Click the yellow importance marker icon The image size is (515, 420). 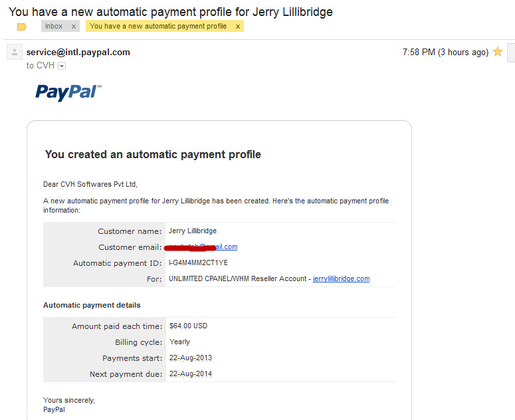pyautogui.click(x=22, y=27)
